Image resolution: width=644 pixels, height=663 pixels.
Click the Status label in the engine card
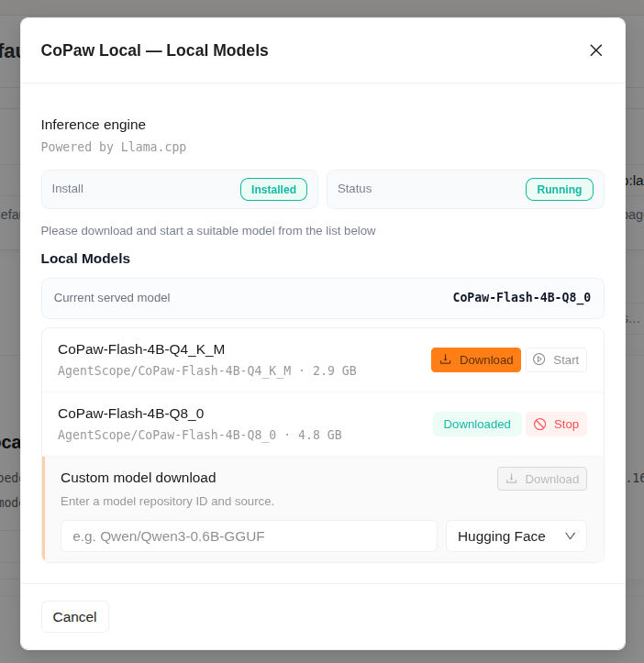coord(354,189)
